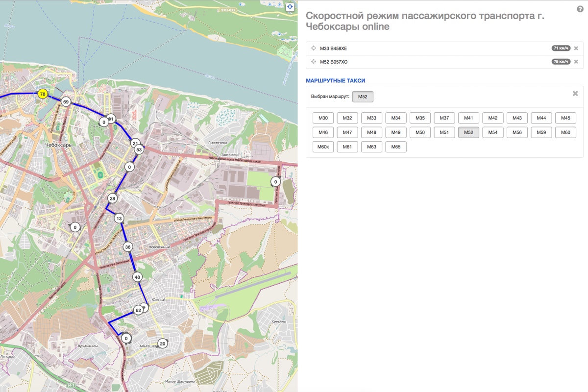
Task: Open the help question mark icon
Action: pyautogui.click(x=580, y=10)
